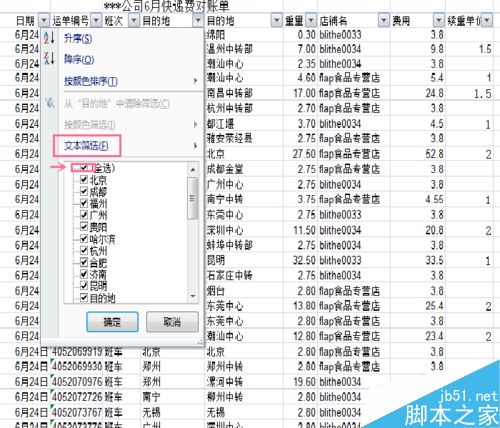Open 按颜色排序 submenu arrow

pos(195,81)
